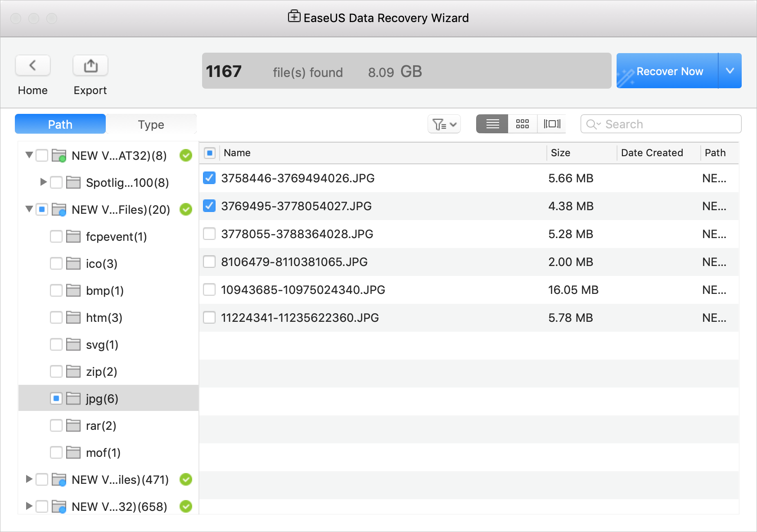
Task: Click the jpg(6) folder icon
Action: [x=73, y=398]
